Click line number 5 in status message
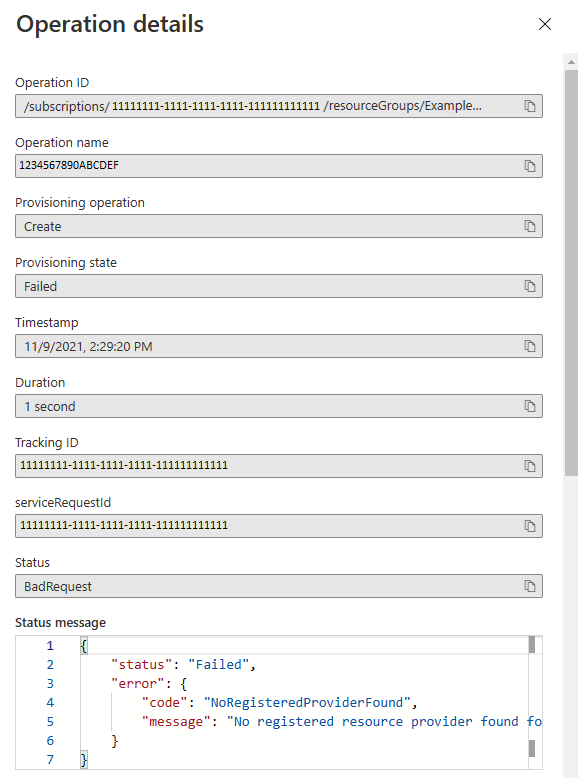The image size is (579, 780). pyautogui.click(x=50, y=721)
